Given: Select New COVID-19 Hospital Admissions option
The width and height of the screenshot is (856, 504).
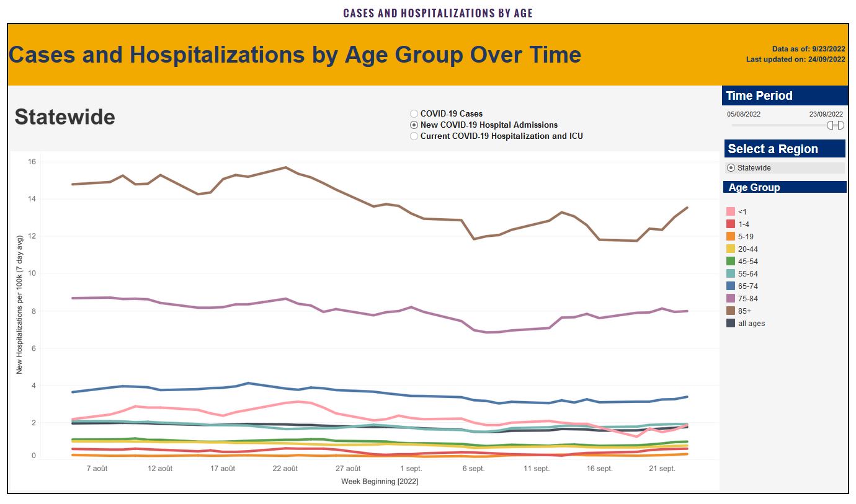Looking at the screenshot, I should (414, 125).
